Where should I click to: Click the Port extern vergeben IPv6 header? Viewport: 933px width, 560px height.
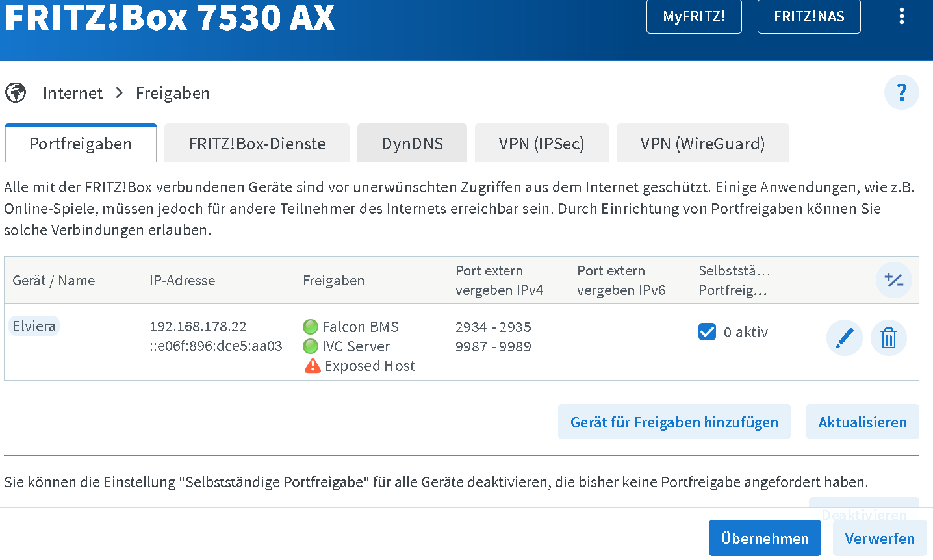click(x=621, y=281)
